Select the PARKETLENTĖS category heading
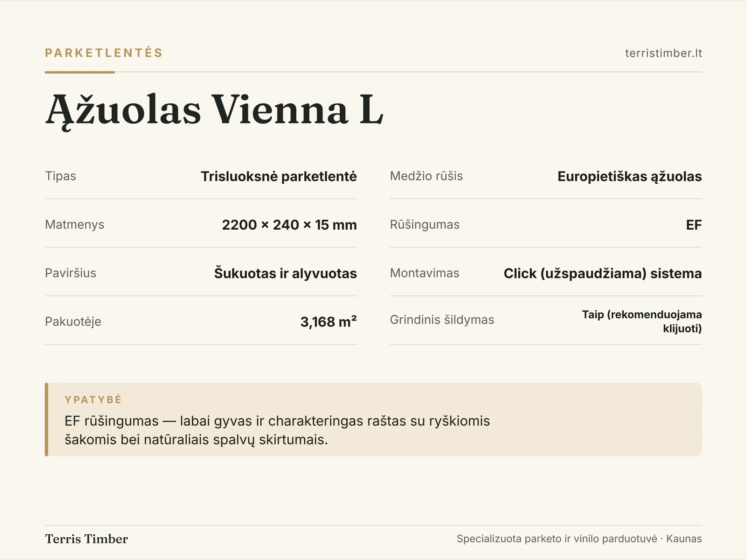The image size is (747, 560). [104, 52]
